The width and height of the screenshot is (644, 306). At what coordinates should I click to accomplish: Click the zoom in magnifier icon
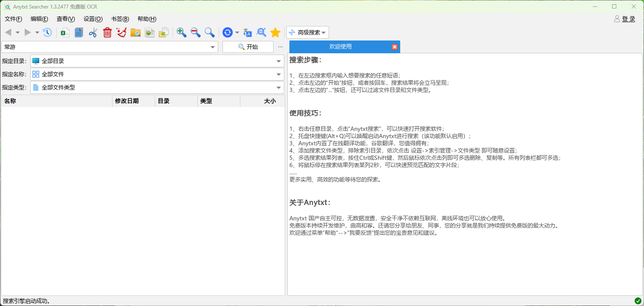tap(182, 32)
